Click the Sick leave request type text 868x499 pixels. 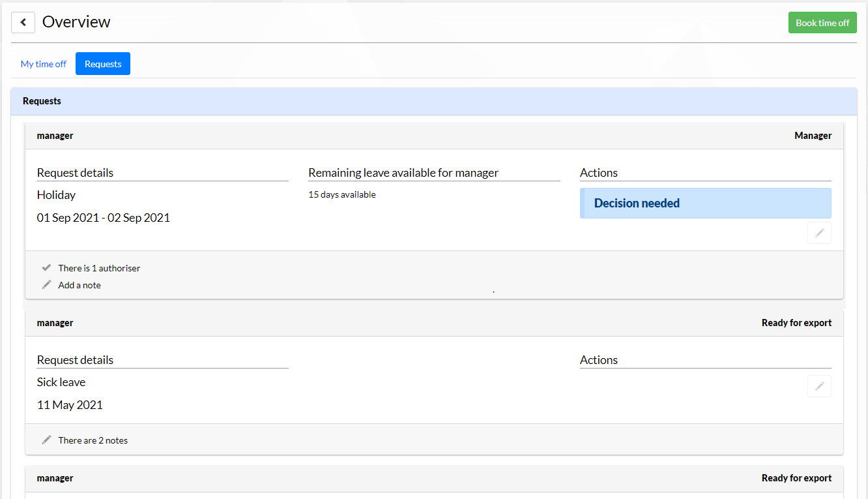click(x=61, y=382)
